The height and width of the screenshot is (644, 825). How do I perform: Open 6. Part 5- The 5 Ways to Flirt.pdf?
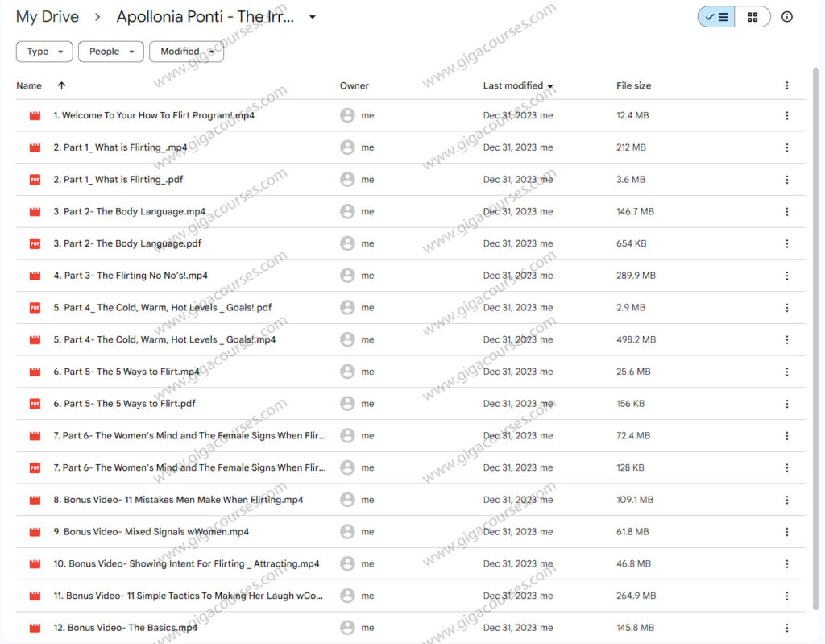point(124,404)
